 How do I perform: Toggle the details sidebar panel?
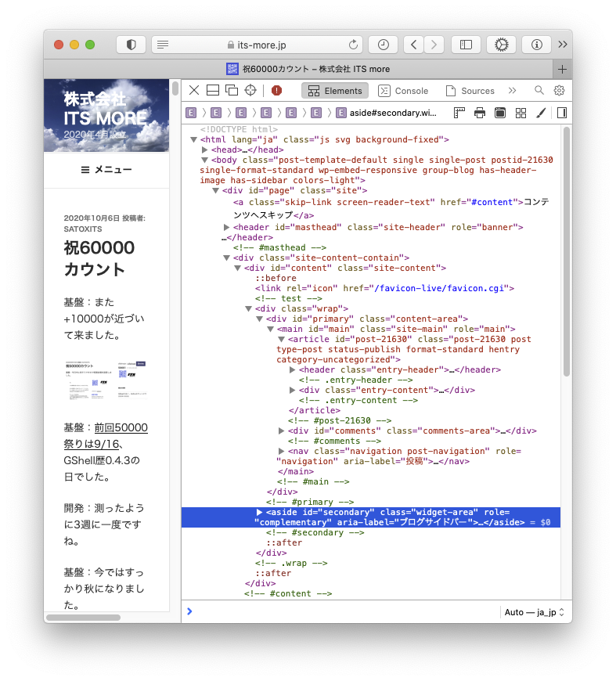tap(561, 113)
